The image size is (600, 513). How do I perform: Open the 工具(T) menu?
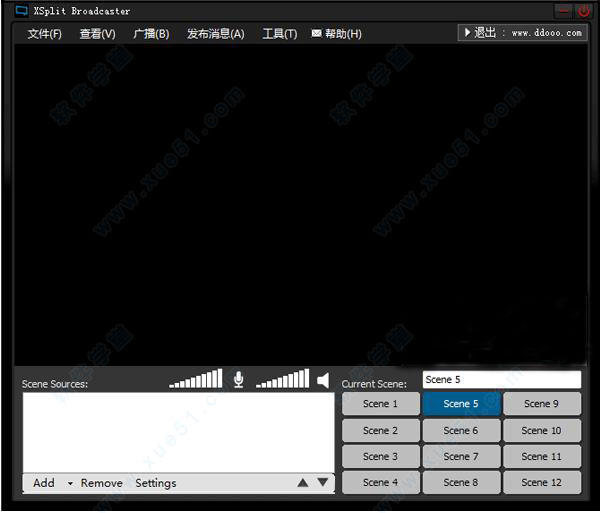280,34
